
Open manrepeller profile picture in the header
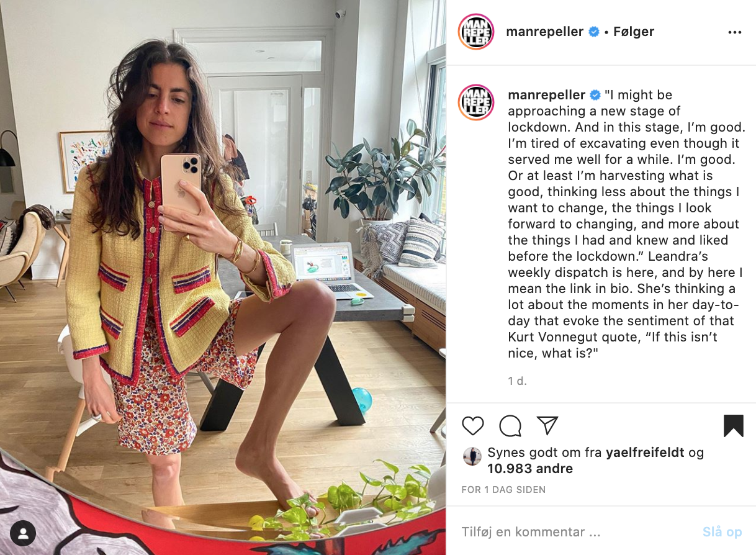pyautogui.click(x=476, y=32)
